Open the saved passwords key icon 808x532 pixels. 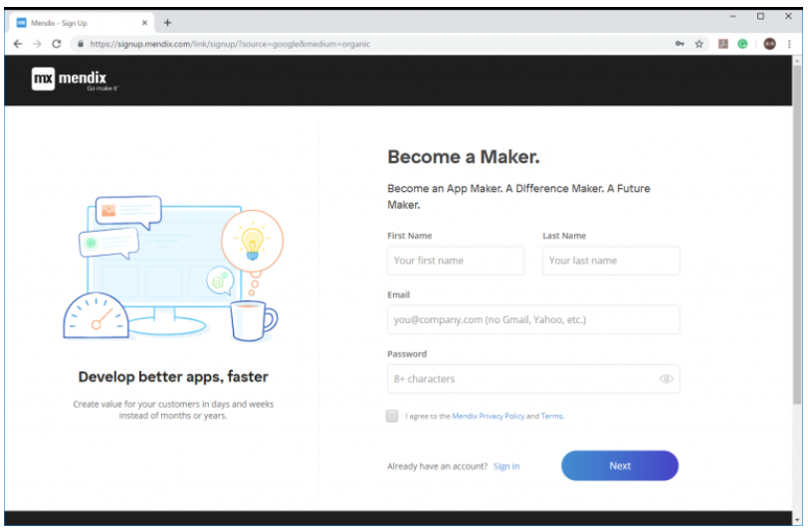tap(680, 45)
